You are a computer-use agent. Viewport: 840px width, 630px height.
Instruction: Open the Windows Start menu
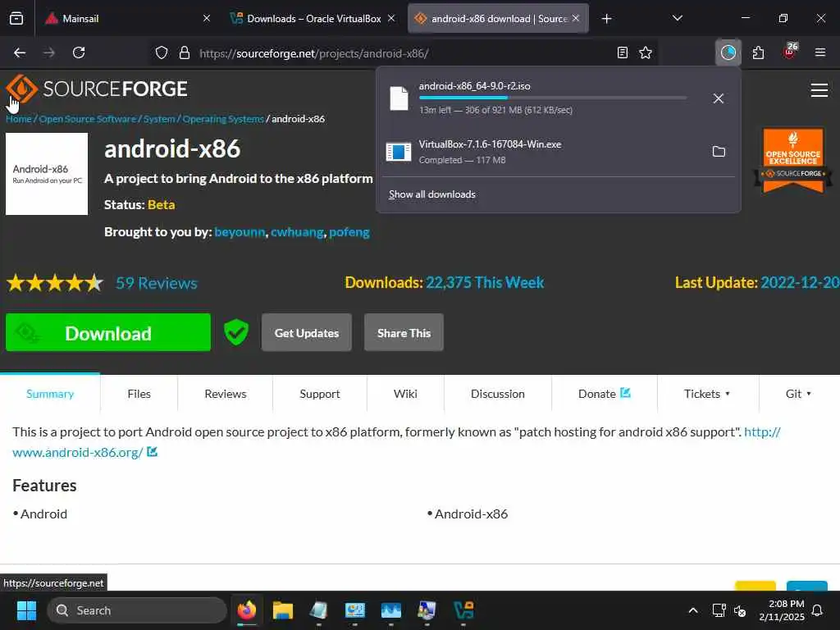click(x=26, y=610)
